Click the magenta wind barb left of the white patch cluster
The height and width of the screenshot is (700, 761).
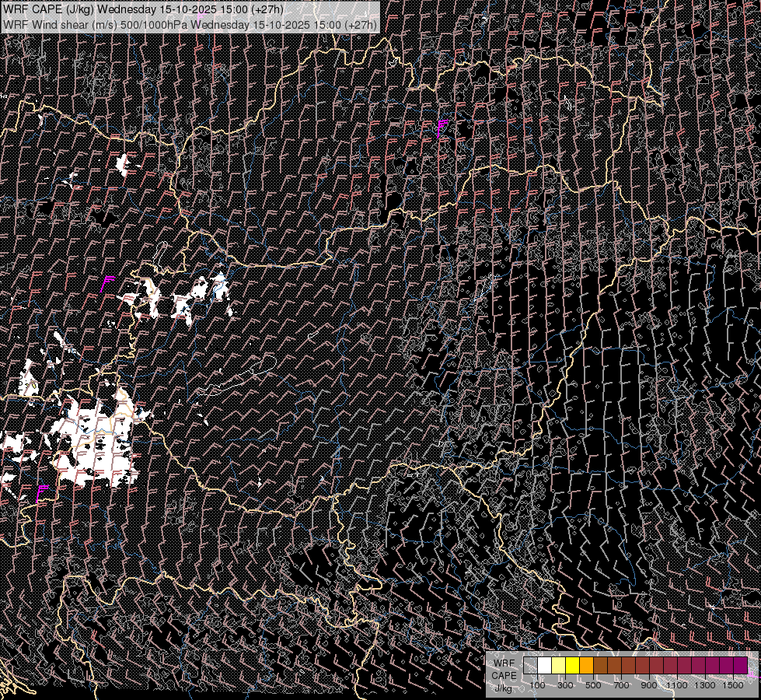click(x=108, y=282)
